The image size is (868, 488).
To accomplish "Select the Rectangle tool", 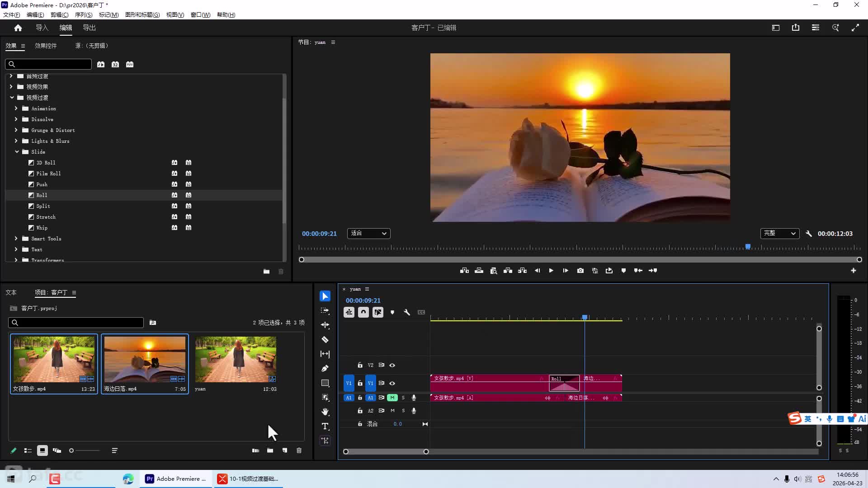I will point(325,383).
